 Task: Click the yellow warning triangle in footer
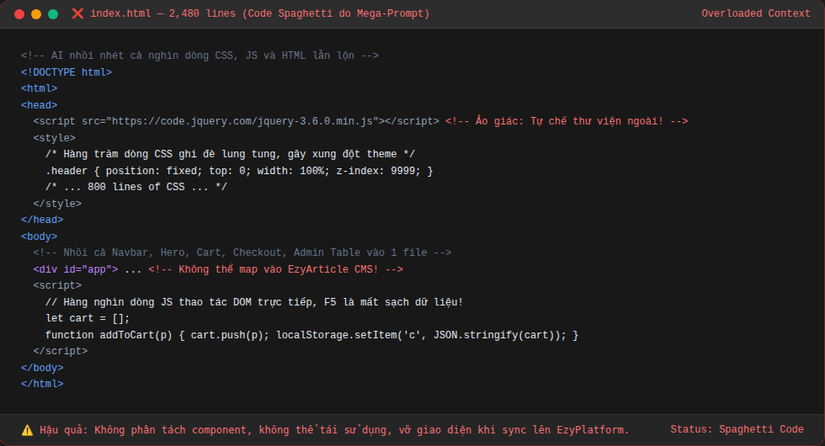pos(27,430)
